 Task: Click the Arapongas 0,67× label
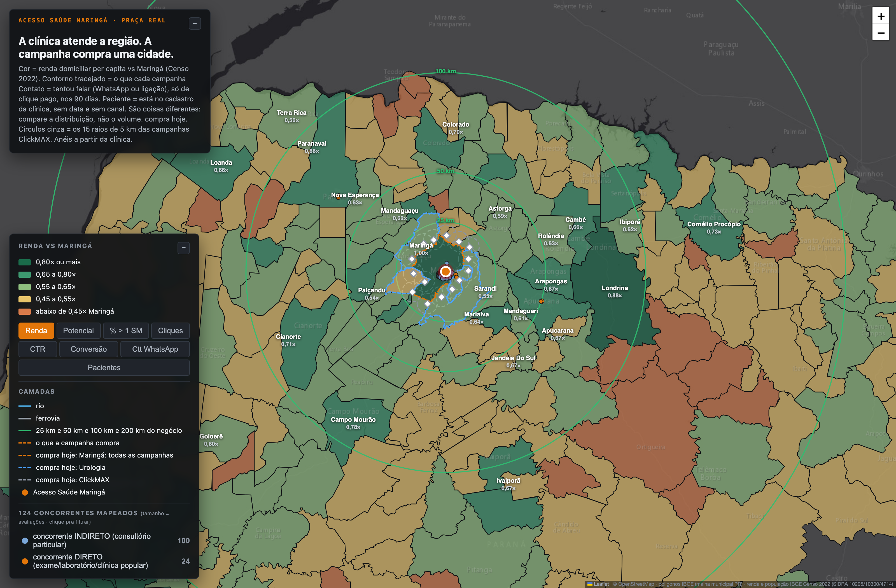551,285
